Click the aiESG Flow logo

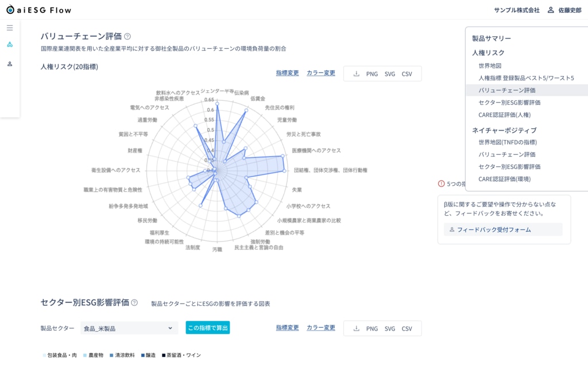point(39,10)
